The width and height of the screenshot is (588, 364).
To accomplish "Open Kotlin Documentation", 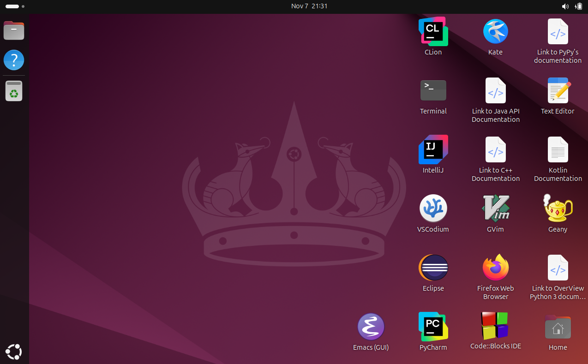I will (558, 149).
